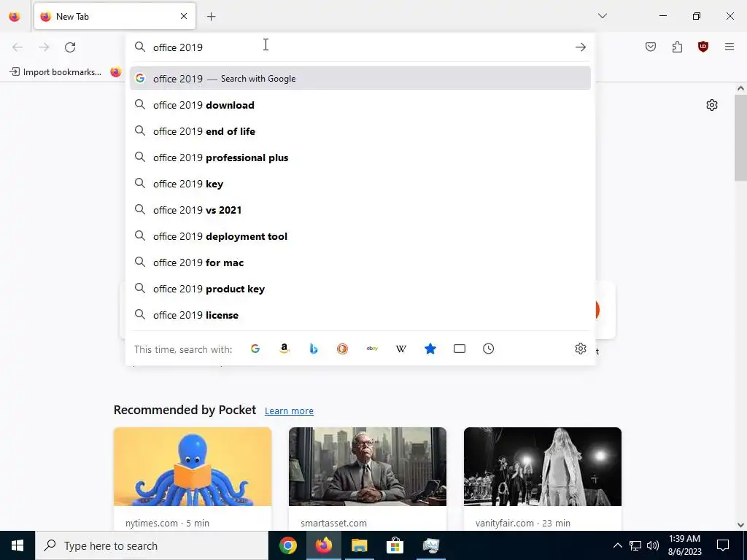
Task: Click the Learn more link by Pocket
Action: 289,411
